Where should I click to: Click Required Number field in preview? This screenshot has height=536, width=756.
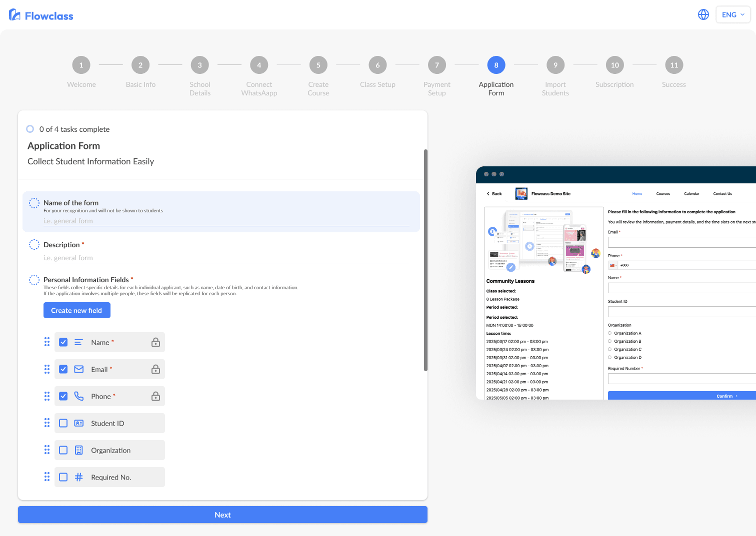click(682, 379)
